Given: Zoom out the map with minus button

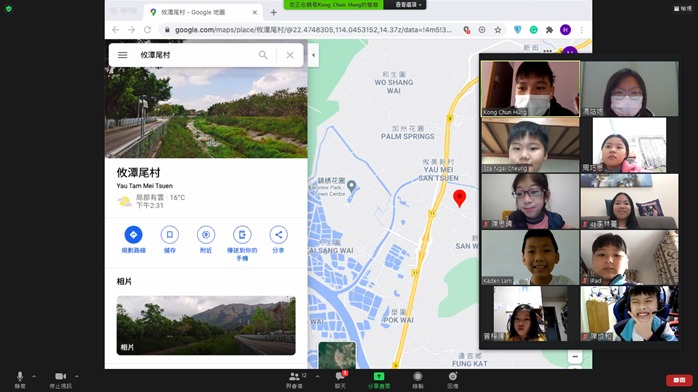Looking at the screenshot, I should click(x=575, y=356).
